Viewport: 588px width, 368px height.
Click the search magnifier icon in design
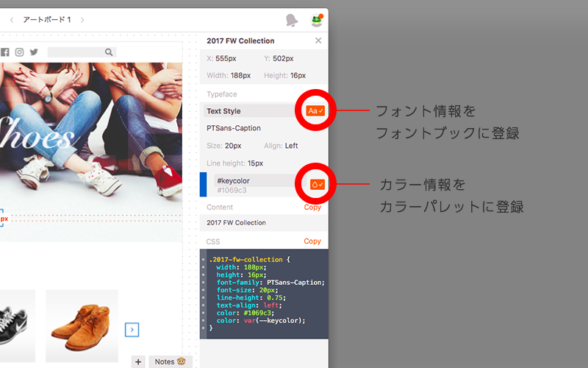(x=109, y=52)
